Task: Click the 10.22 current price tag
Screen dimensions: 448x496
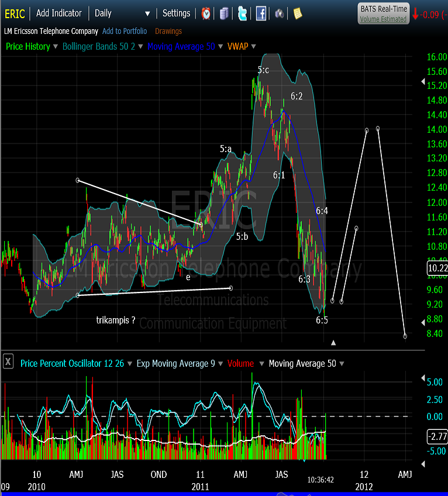Action: [x=437, y=268]
